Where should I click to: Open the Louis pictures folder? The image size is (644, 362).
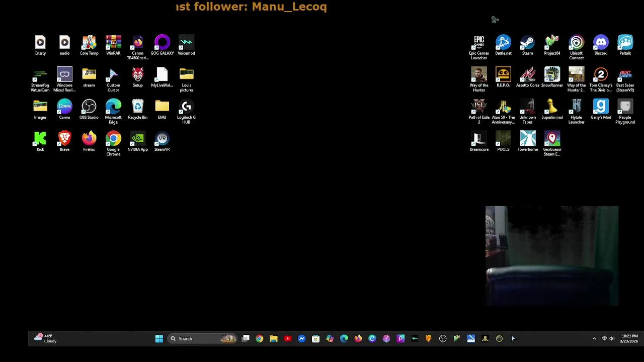[186, 79]
